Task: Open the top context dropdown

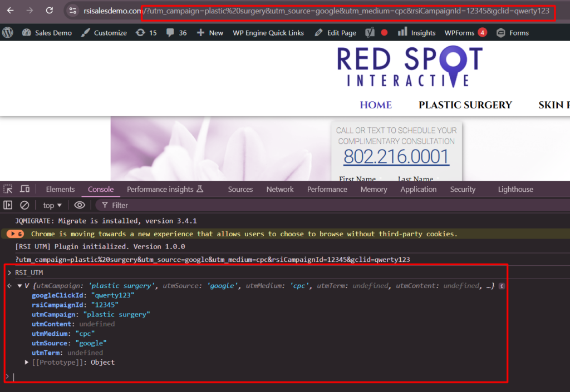Action: (52, 205)
